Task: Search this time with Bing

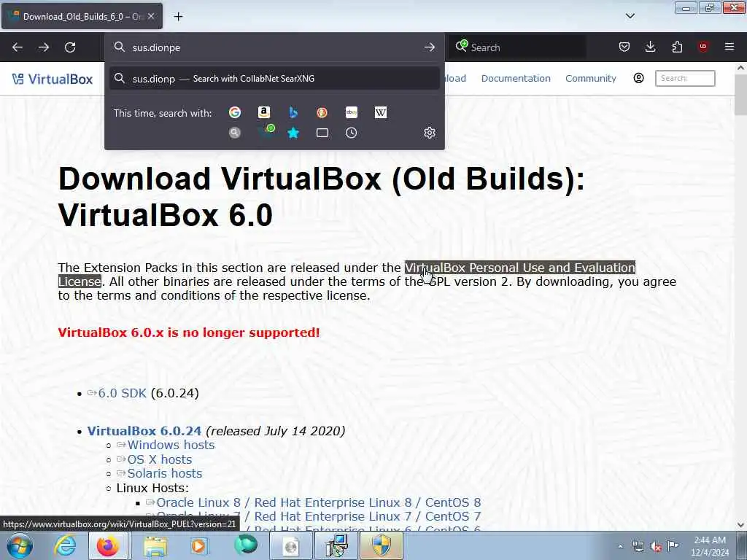Action: pos(293,112)
